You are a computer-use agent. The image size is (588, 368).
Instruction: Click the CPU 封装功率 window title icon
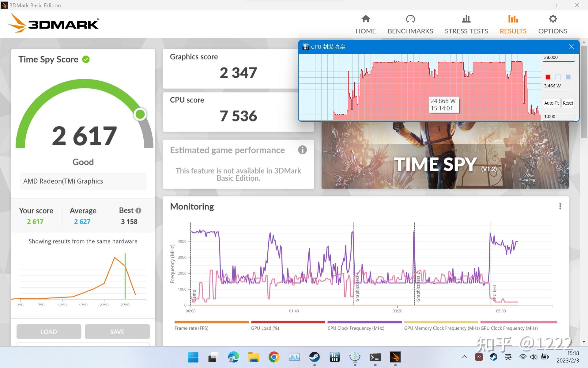[305, 47]
